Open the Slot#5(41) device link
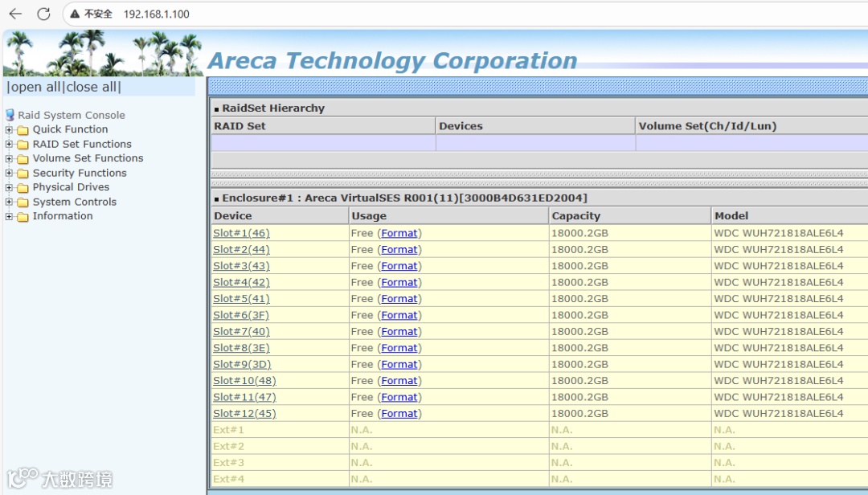This screenshot has width=868, height=495. 241,298
